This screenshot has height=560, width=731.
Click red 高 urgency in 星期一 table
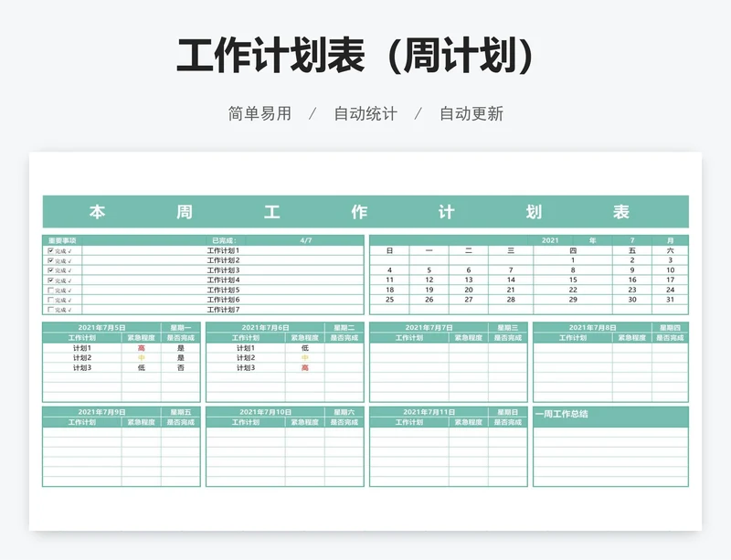[x=142, y=348]
